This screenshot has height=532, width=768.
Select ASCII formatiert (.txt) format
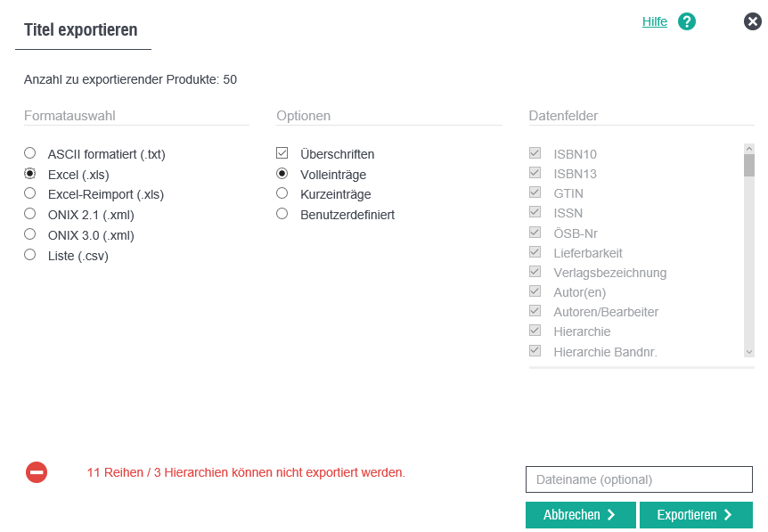[x=30, y=153]
